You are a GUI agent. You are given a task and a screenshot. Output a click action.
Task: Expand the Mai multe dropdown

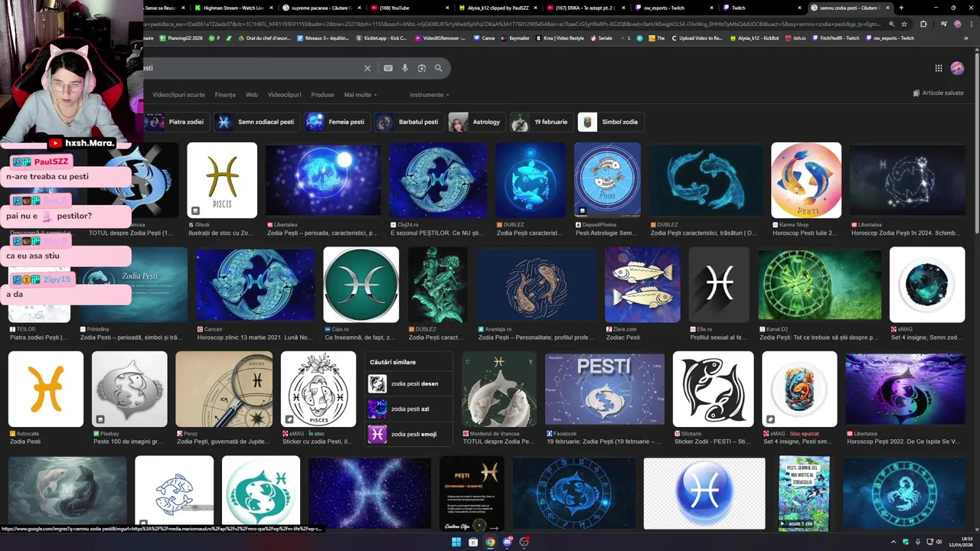[361, 95]
